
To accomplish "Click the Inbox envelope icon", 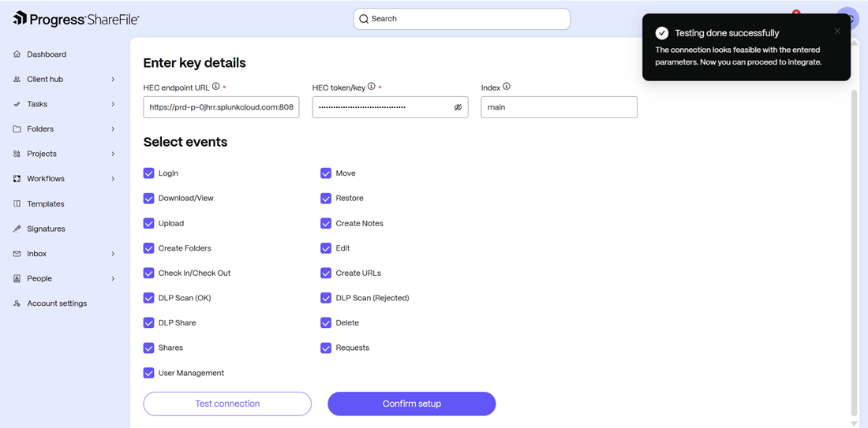I will pos(17,253).
